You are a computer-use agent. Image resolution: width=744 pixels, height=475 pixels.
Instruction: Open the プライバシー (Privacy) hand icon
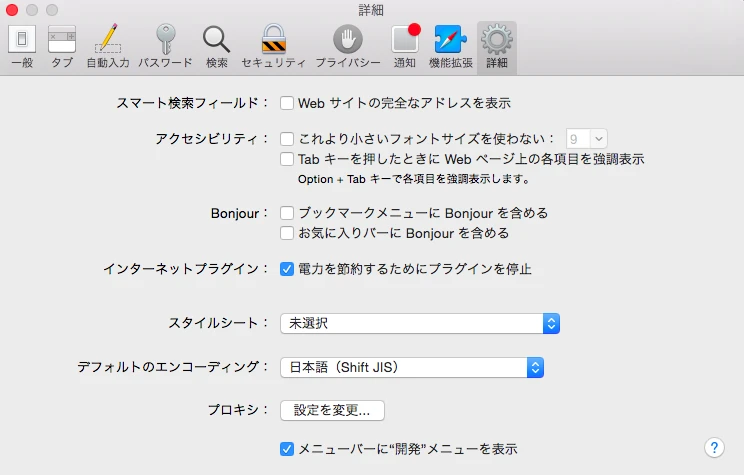click(347, 46)
